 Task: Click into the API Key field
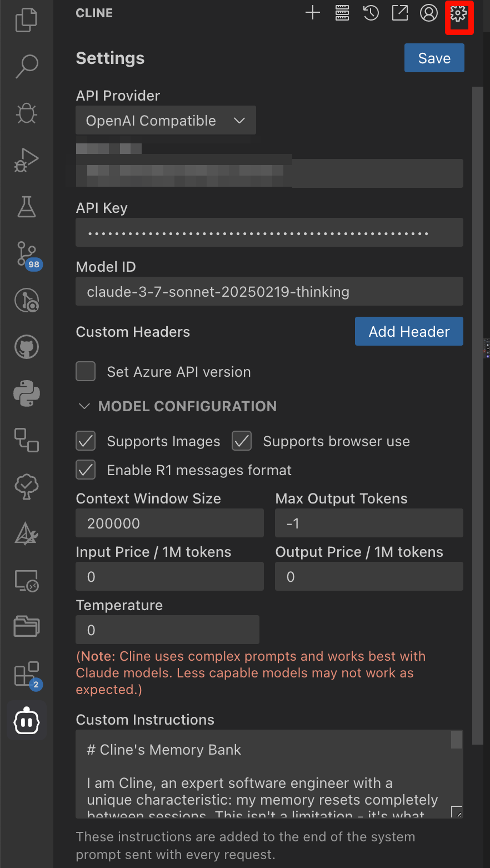(269, 232)
